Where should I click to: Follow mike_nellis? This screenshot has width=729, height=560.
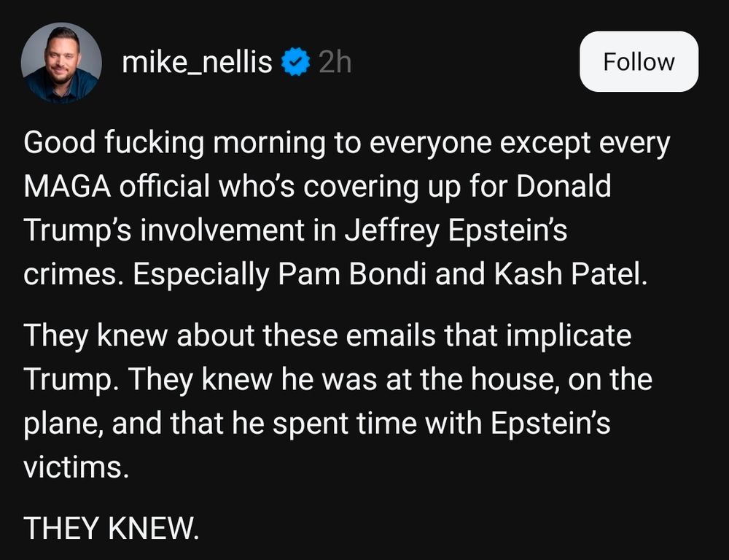pos(639,62)
